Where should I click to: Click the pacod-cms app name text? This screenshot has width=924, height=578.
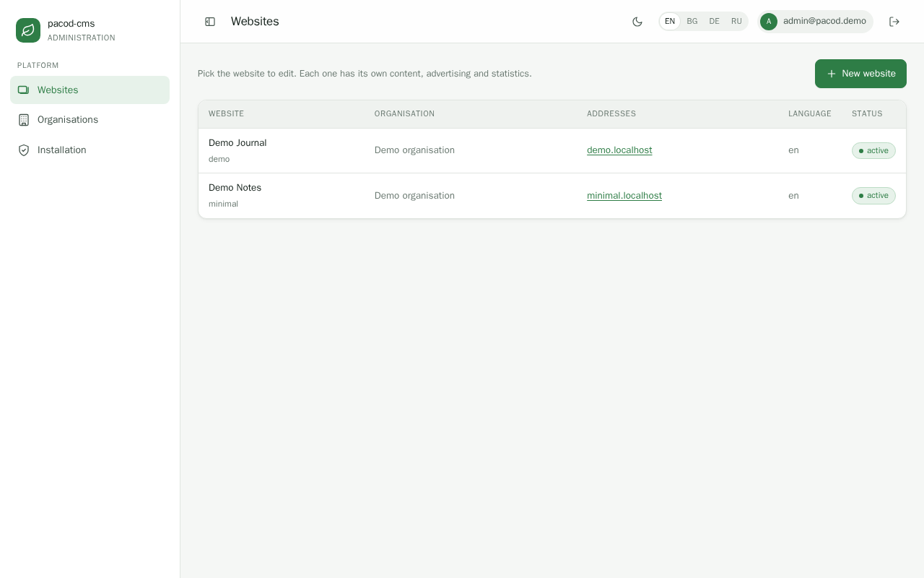(71, 24)
